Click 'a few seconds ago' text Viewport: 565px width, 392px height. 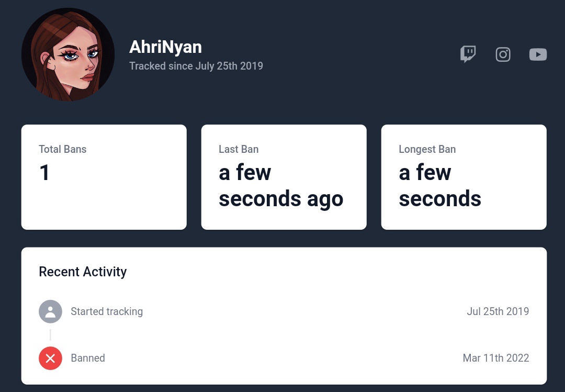pos(281,185)
